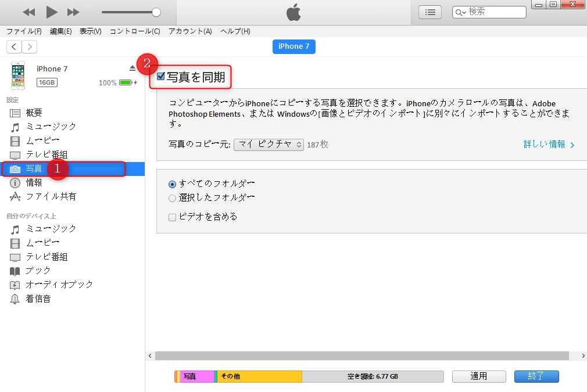Select 着信音 under 自分のデバイス上
Screen dimensions: 587x392
coord(38,299)
